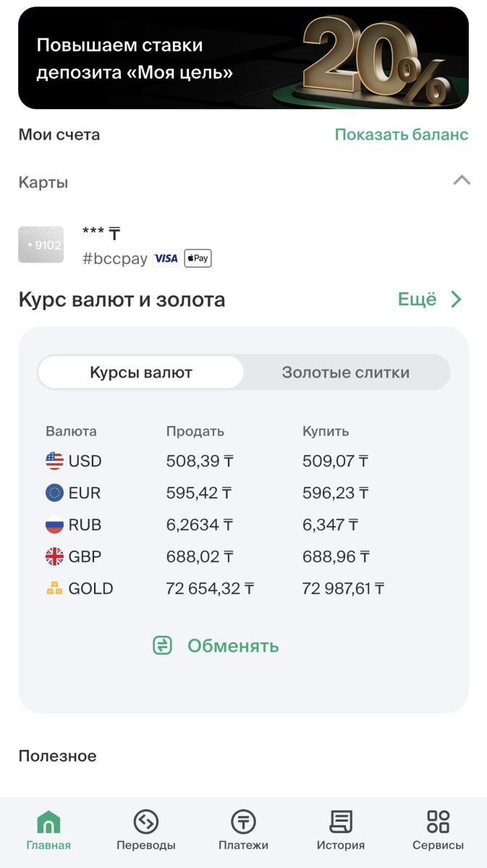Tap the RUB flag icon
Screen dimensions: 487x868
click(x=54, y=525)
